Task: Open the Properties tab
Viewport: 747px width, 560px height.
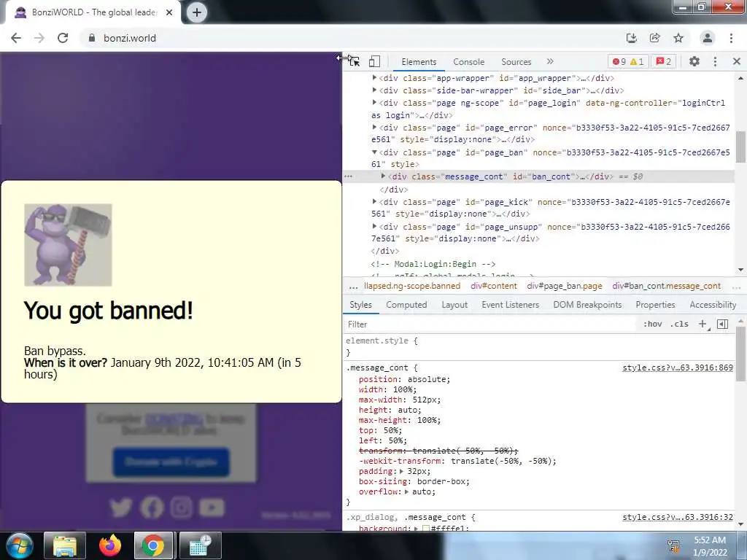Action: 656,305
